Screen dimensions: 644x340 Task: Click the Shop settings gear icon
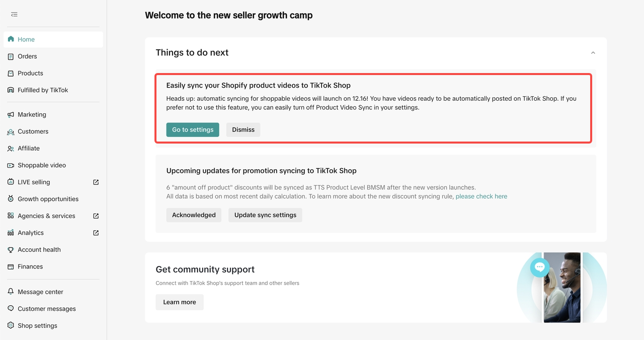(x=11, y=325)
